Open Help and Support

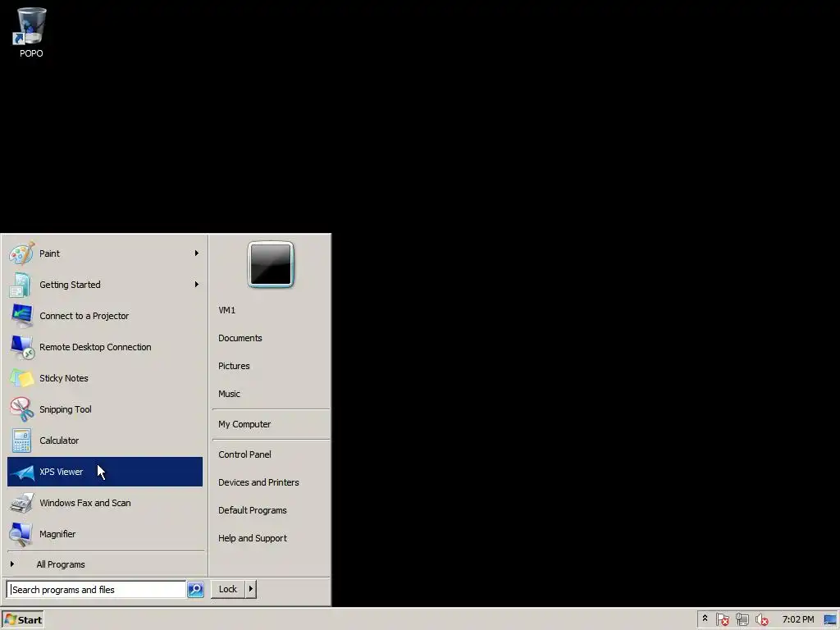(x=253, y=538)
